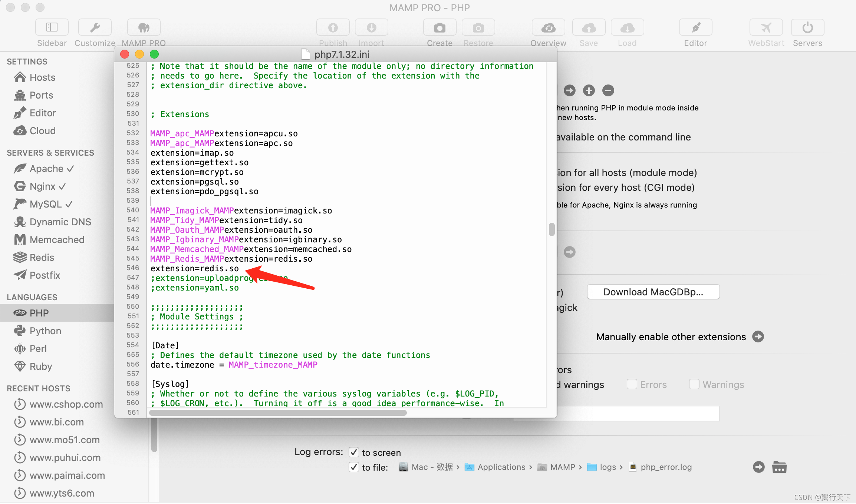856x504 pixels.
Task: Open the log folder via folder icon
Action: tap(780, 467)
